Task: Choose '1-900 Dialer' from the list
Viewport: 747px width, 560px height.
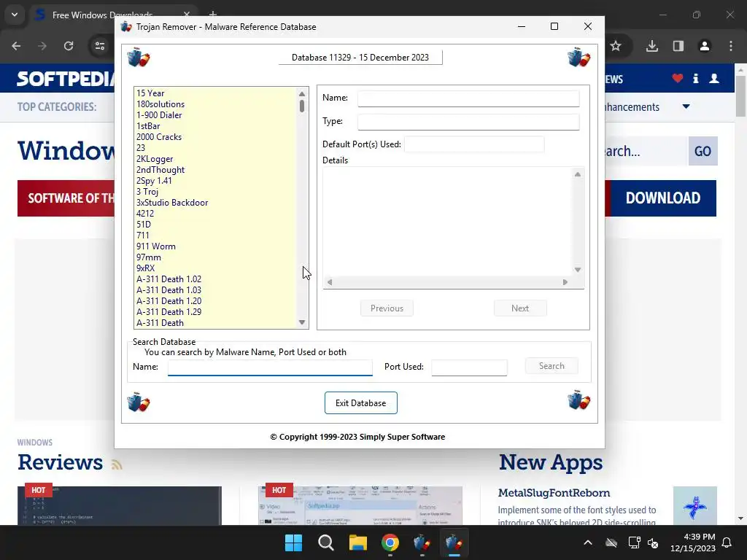Action: (159, 115)
